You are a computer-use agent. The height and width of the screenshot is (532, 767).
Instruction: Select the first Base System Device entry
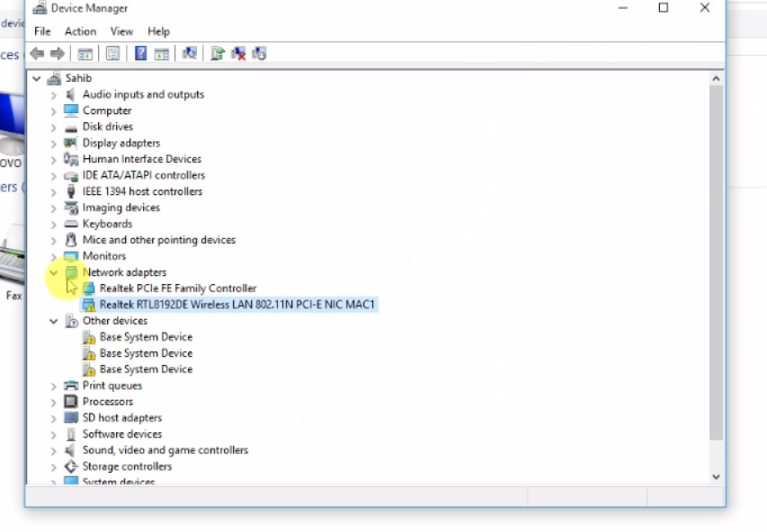(146, 336)
